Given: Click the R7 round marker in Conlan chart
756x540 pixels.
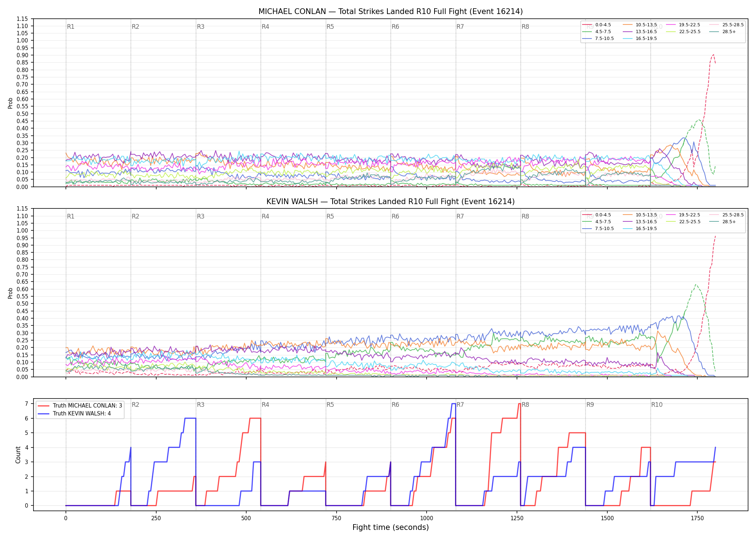Looking at the screenshot, I should 460,27.
